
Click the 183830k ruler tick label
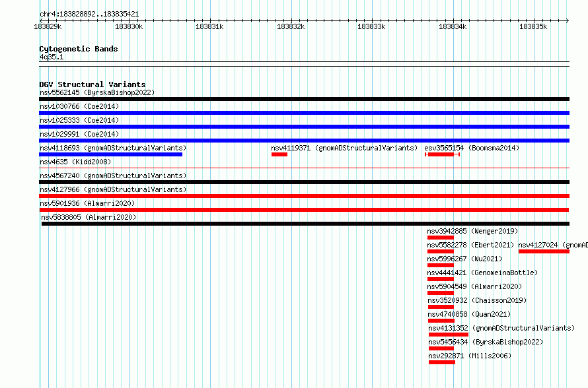click(x=129, y=26)
